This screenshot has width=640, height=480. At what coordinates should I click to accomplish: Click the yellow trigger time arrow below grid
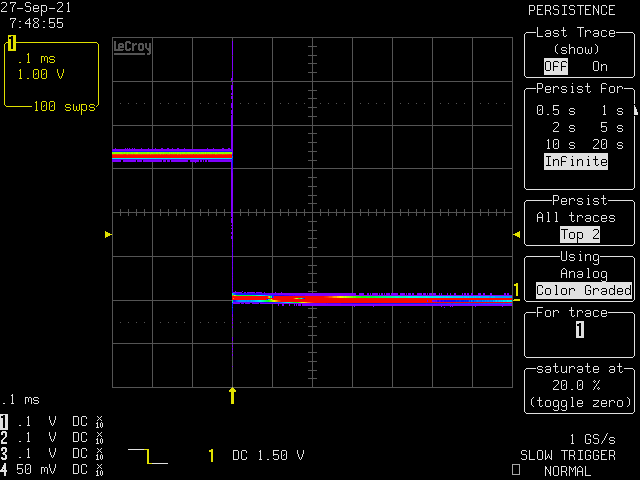click(232, 395)
